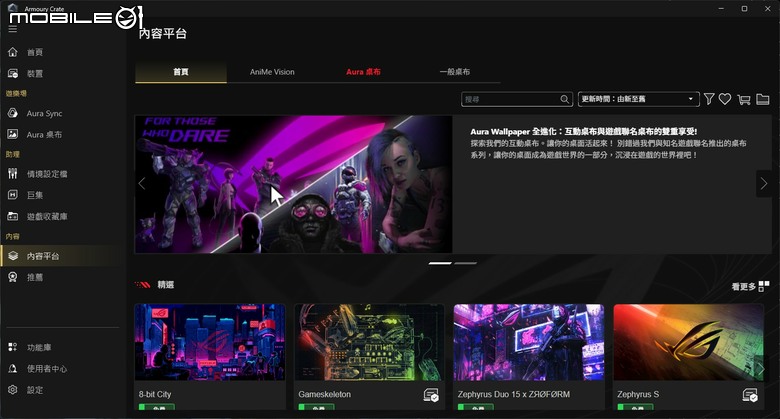Open the Aura Sync icon in the sidebar
The height and width of the screenshot is (419, 780).
12,113
